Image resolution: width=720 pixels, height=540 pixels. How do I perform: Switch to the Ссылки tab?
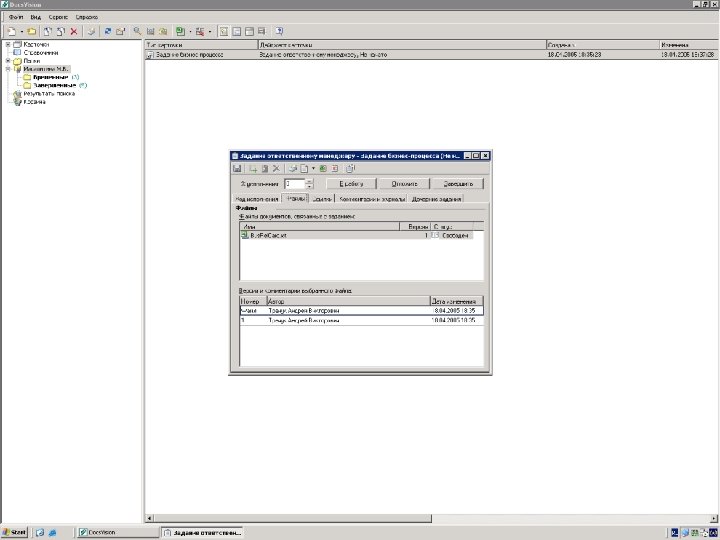322,199
